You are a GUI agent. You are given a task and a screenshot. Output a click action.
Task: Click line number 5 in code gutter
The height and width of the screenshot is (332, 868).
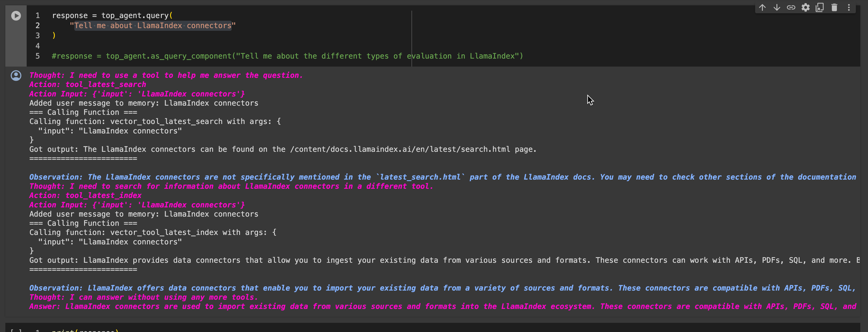pyautogui.click(x=38, y=56)
